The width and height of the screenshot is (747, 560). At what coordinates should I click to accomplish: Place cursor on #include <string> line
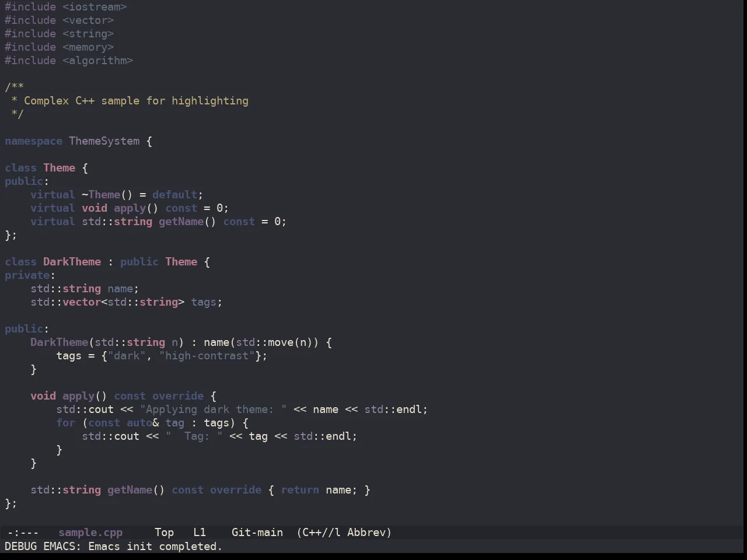click(60, 34)
